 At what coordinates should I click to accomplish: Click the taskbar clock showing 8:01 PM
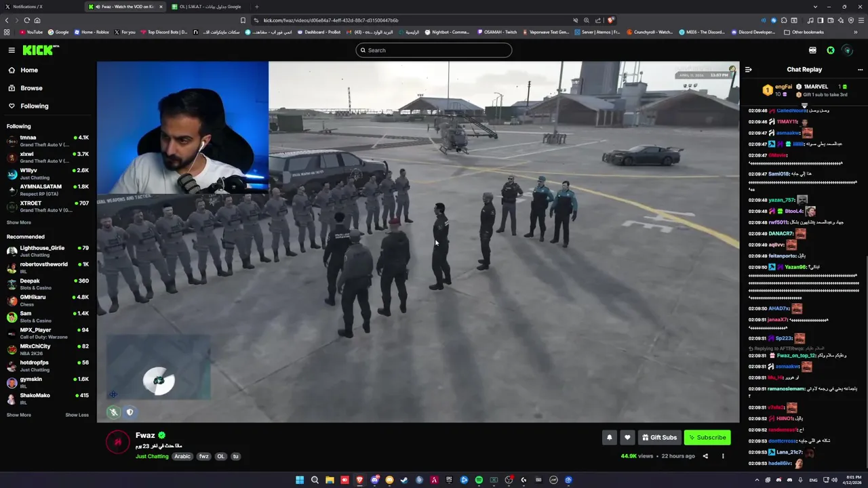(x=851, y=480)
